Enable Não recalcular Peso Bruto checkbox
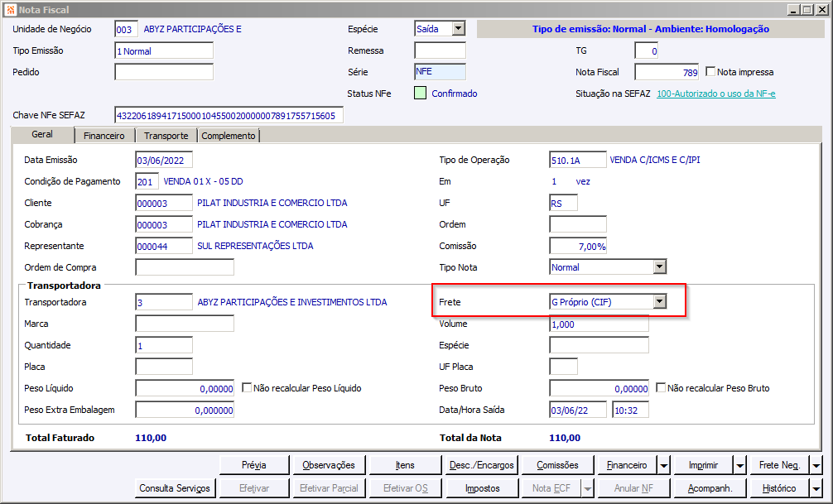The image size is (833, 504). [660, 387]
